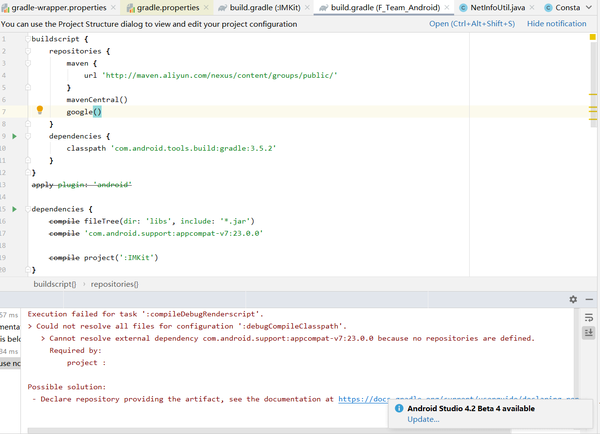Image resolution: width=600 pixels, height=434 pixels.
Task: Click 'Could not resolve all files' error line
Action: click(x=187, y=326)
